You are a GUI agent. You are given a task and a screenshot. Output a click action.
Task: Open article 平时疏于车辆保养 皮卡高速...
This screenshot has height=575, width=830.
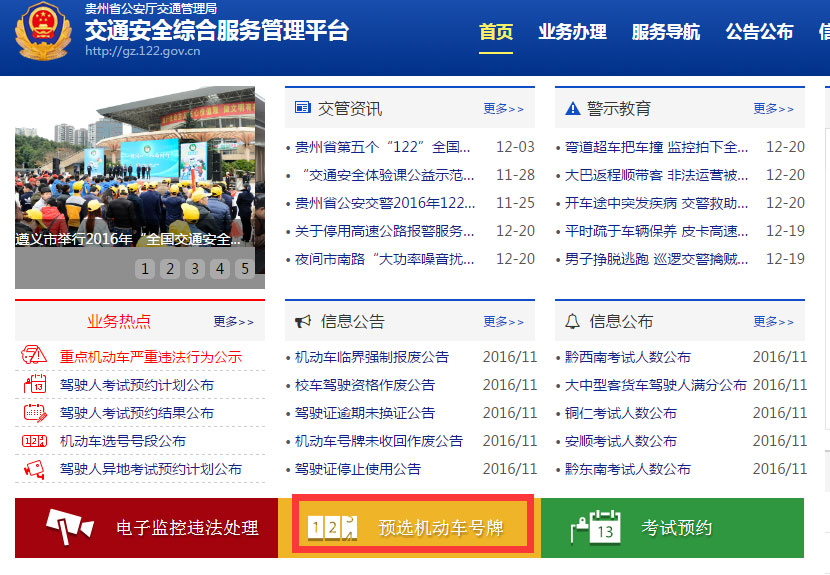coord(656,231)
